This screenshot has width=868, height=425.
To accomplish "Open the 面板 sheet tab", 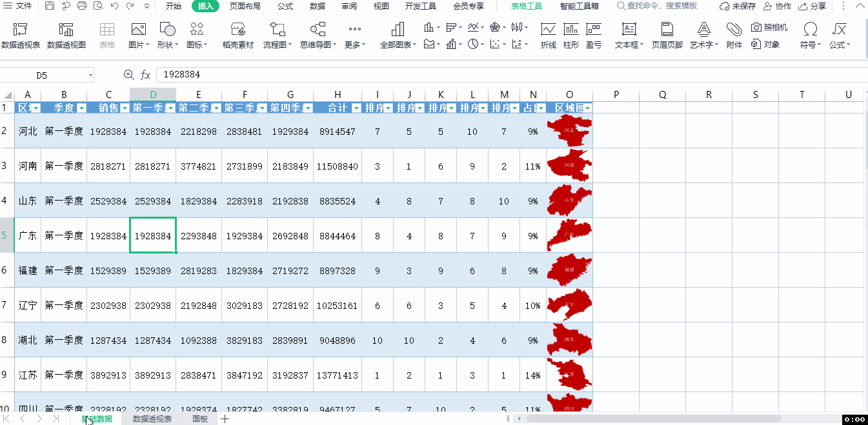I will click(x=200, y=419).
